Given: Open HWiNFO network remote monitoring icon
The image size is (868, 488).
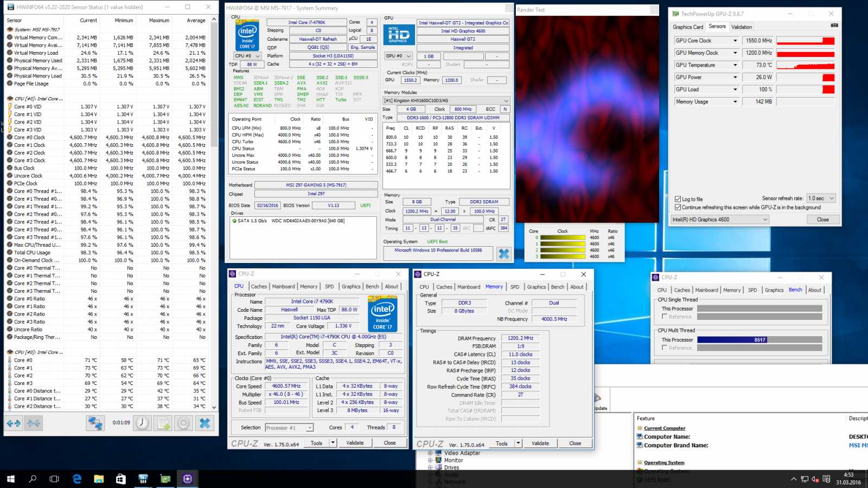Looking at the screenshot, I should point(95,423).
